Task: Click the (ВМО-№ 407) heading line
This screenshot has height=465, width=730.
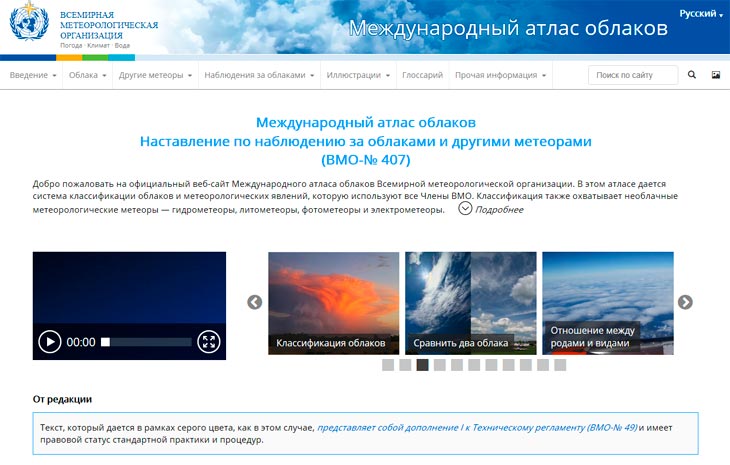Action: point(365,160)
